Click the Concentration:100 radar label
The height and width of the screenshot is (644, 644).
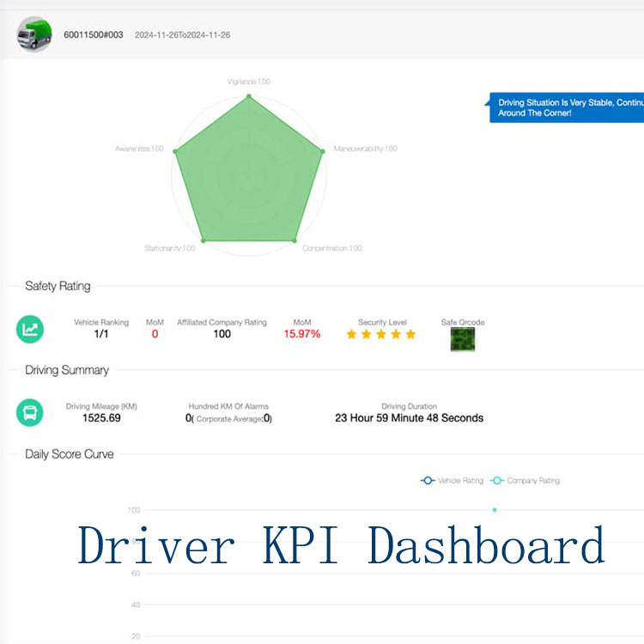click(331, 248)
